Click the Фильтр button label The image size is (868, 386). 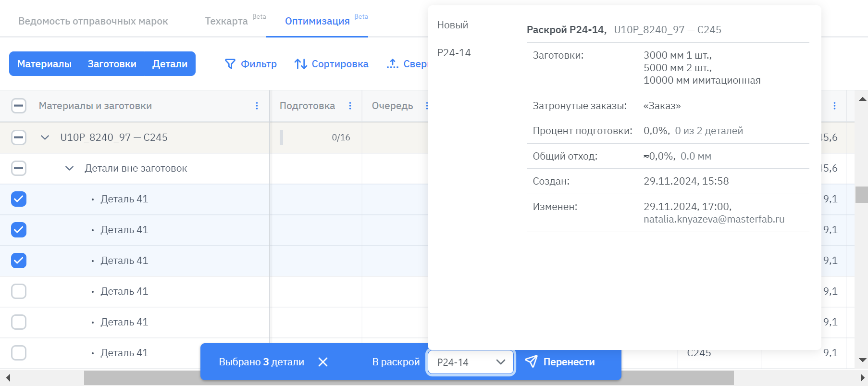click(x=259, y=64)
